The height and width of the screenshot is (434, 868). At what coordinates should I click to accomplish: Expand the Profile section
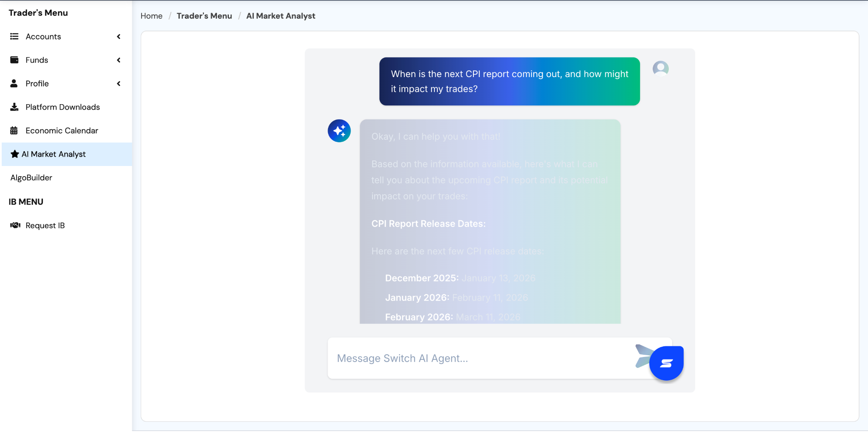119,83
